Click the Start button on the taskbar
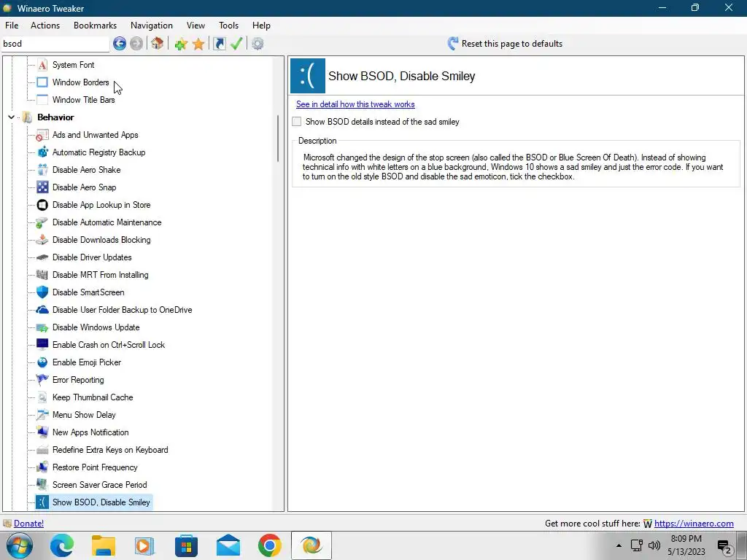Image resolution: width=747 pixels, height=560 pixels. 20,545
